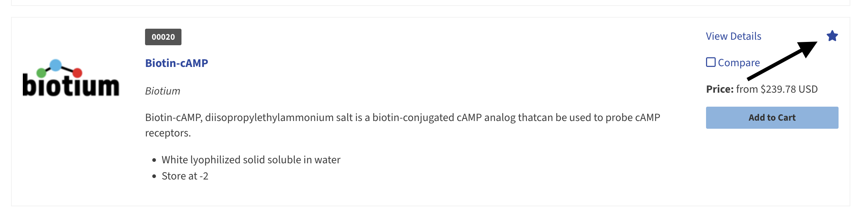Add Biotin-cAMP to the cart
This screenshot has width=868, height=217.
772,118
